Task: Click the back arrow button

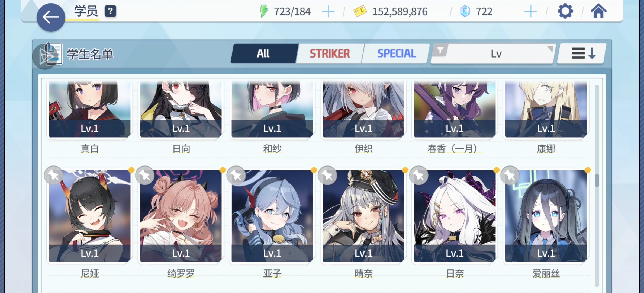Action: [51, 17]
